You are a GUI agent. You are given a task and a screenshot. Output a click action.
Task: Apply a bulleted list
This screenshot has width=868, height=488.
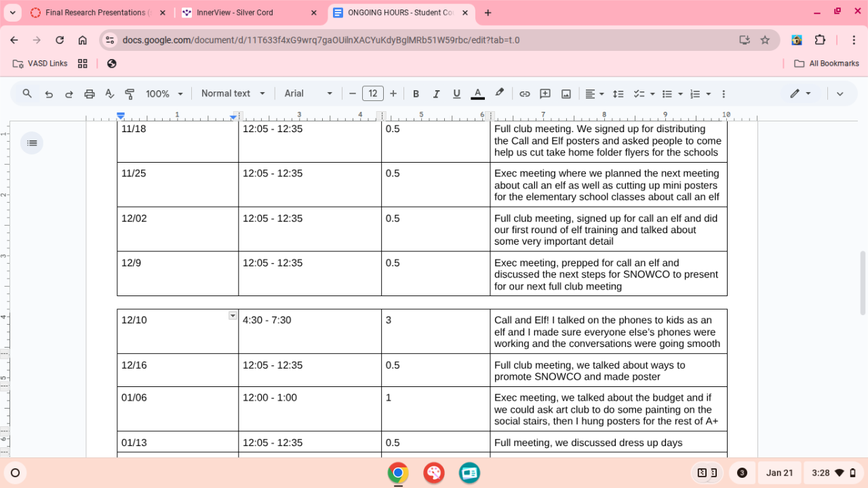coord(667,94)
